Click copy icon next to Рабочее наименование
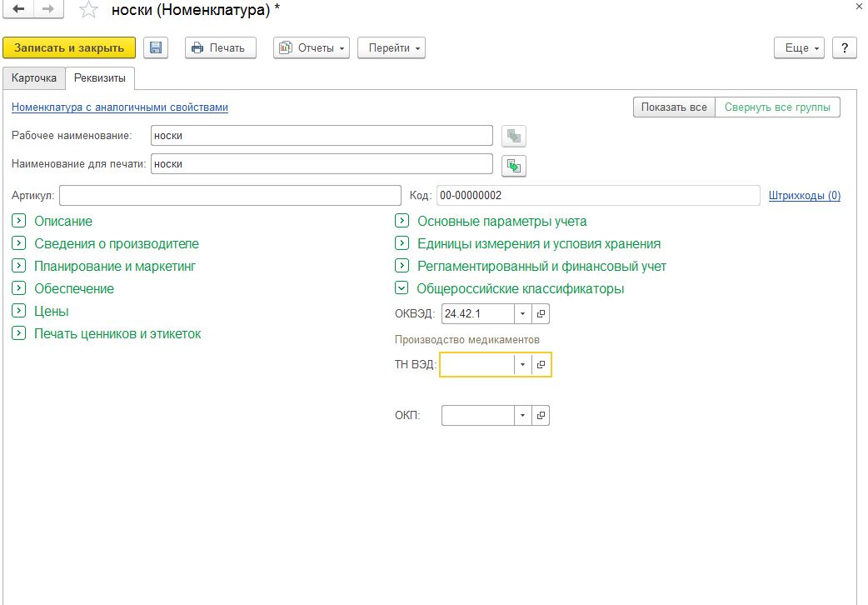 (x=514, y=136)
